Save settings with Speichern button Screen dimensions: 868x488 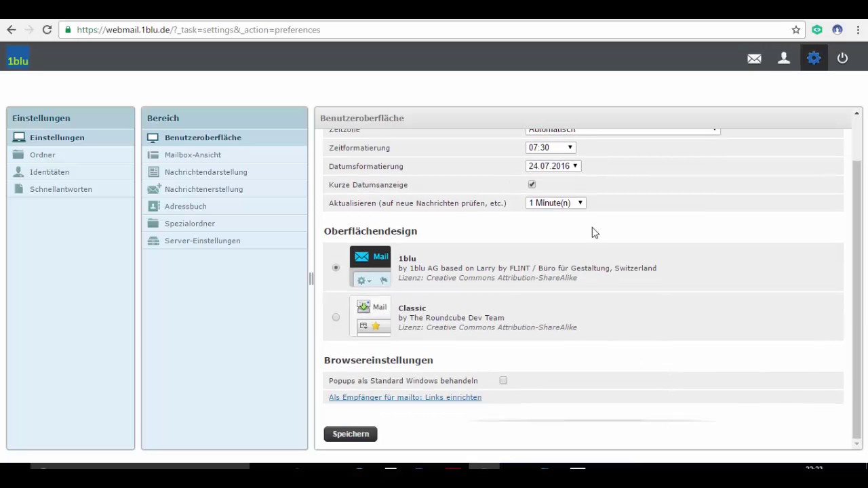pos(351,434)
